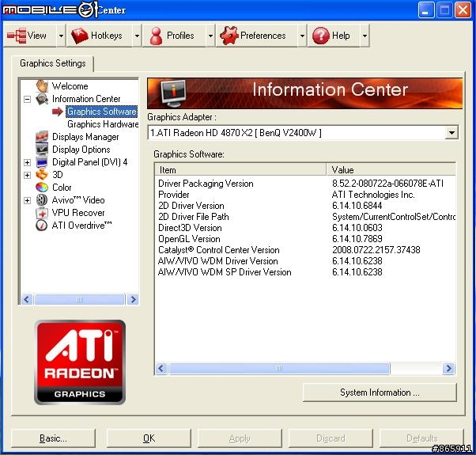476x455 pixels.
Task: Click the ATI Radeon Graphics logo
Action: point(80,362)
